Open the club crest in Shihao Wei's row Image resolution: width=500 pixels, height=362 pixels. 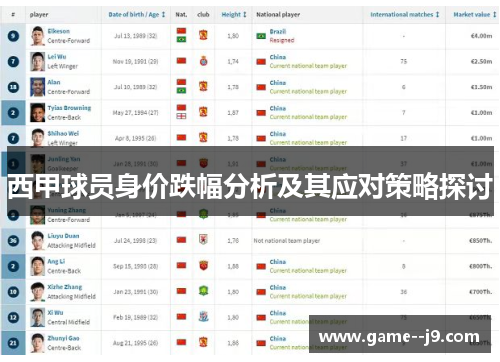[203, 137]
